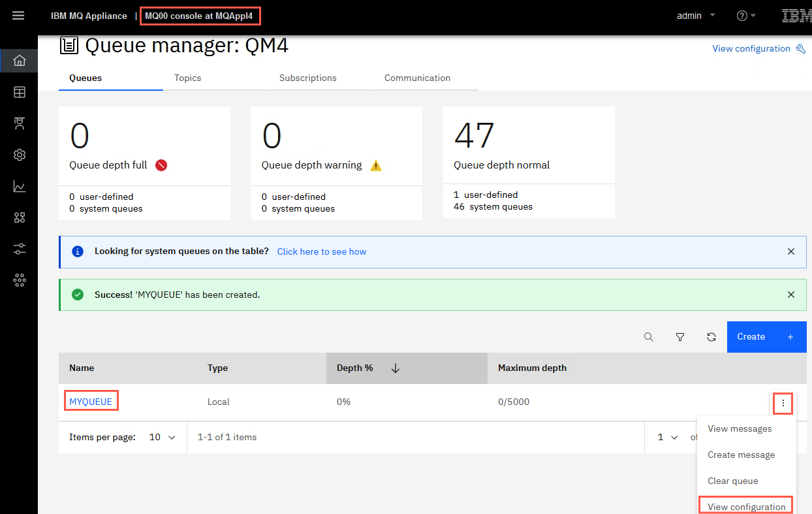Dismiss the system queues info banner
812x514 pixels.
pyautogui.click(x=791, y=251)
